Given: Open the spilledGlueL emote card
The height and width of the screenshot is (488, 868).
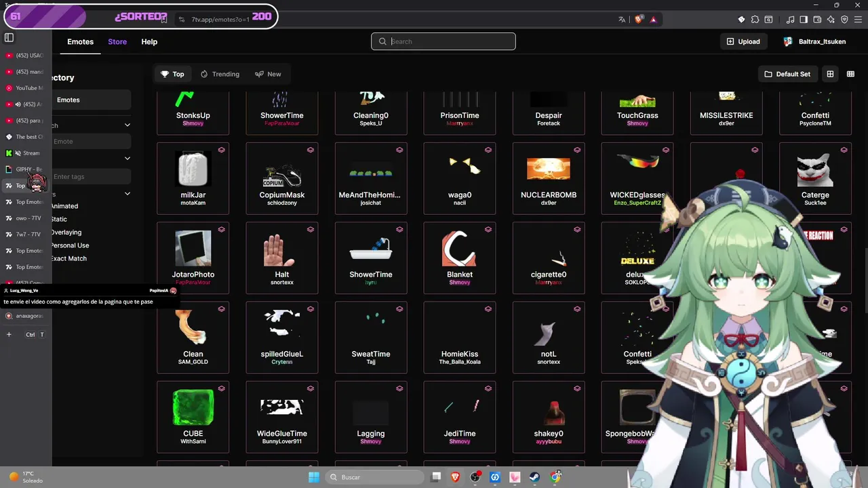Looking at the screenshot, I should pyautogui.click(x=282, y=338).
